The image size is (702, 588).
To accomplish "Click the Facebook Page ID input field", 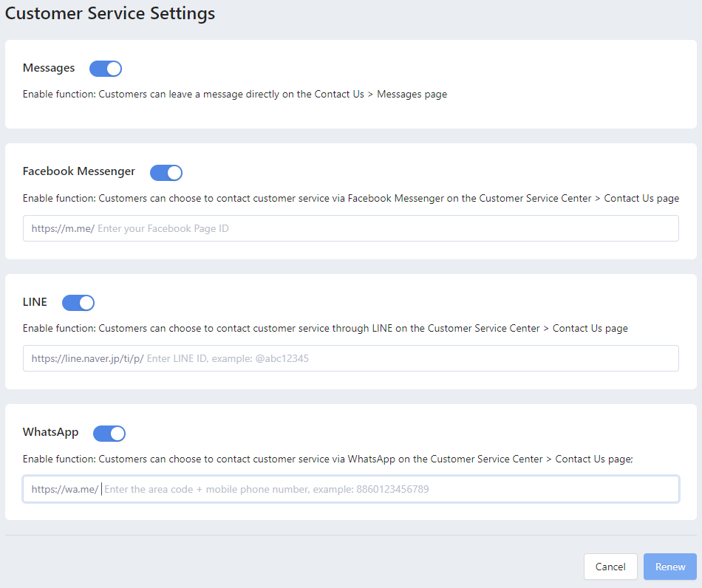I will (351, 228).
